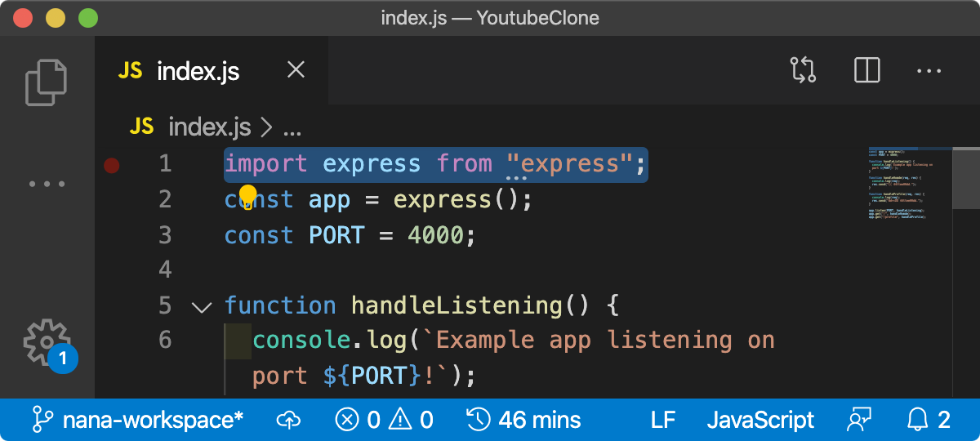Click the handleListening function name
980x441 pixels.
pos(457,305)
